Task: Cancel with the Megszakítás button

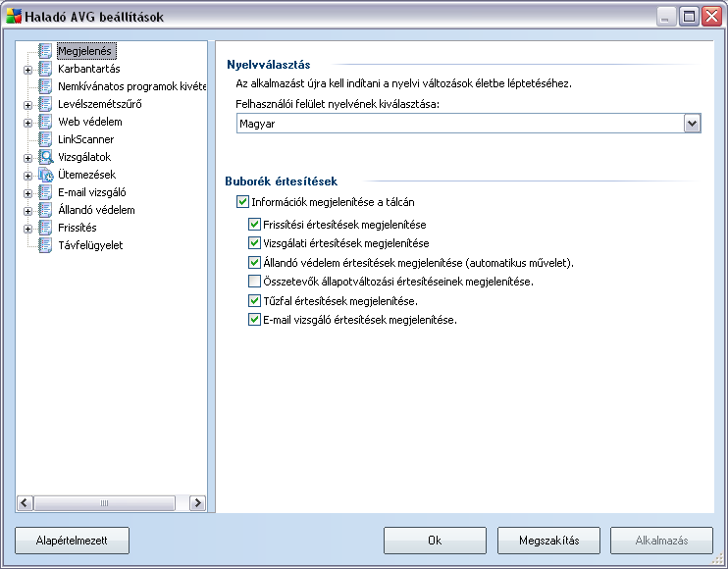Action: point(548,541)
